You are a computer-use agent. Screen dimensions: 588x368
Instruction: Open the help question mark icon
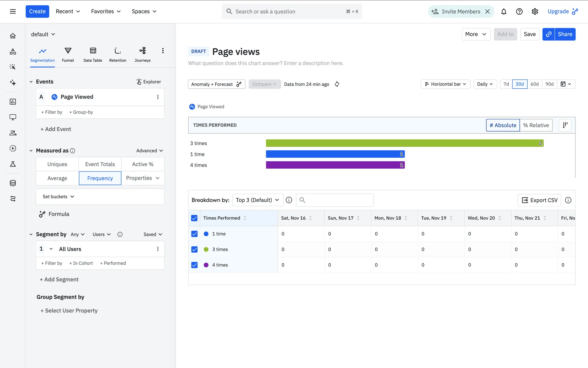[x=519, y=12]
